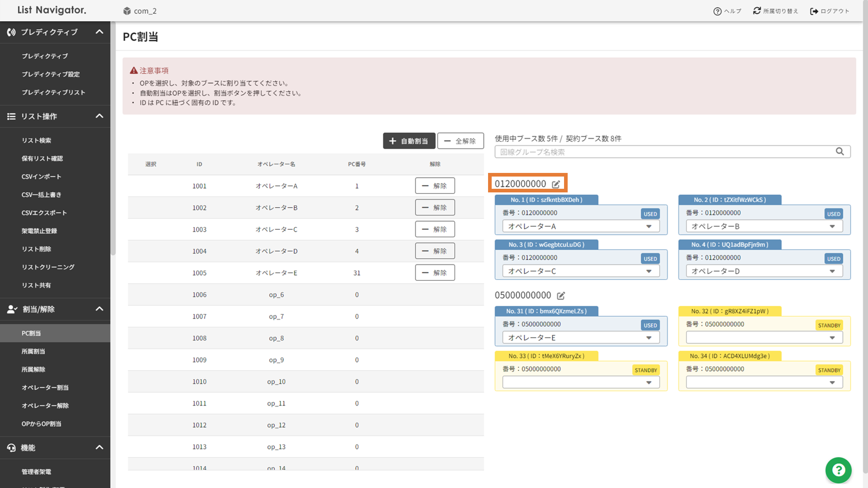The image size is (868, 488).
Task: Click the help question mark icon in header
Action: click(x=717, y=11)
